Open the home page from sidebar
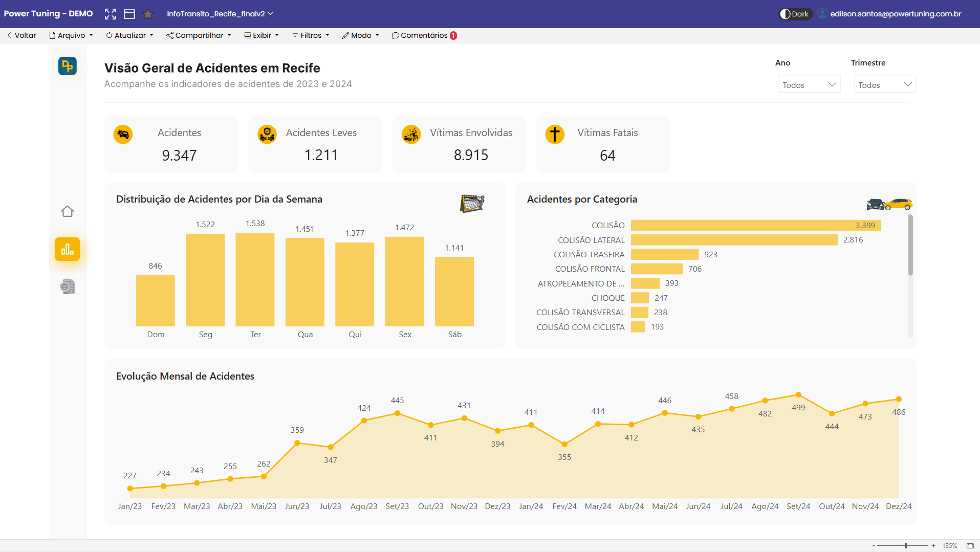 point(68,211)
